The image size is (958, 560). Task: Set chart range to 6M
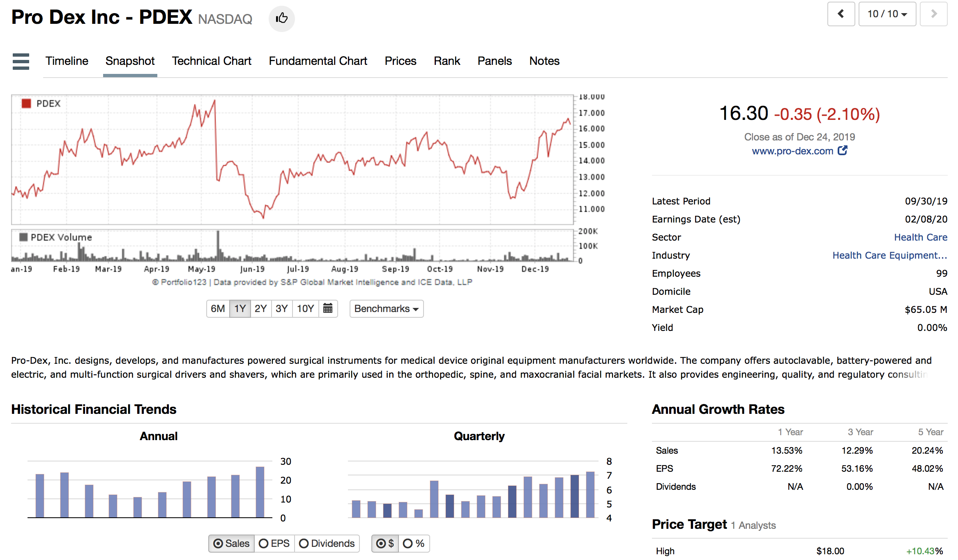(x=218, y=309)
